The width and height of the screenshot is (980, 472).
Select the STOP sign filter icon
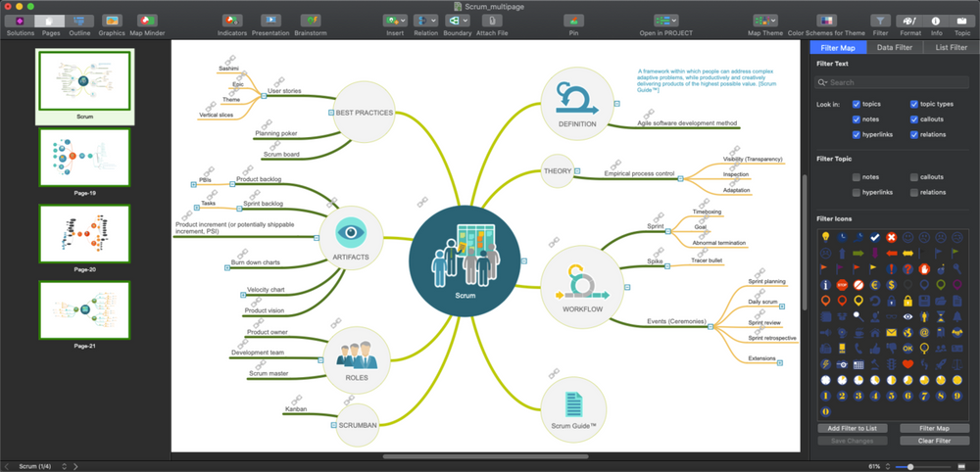pos(842,285)
